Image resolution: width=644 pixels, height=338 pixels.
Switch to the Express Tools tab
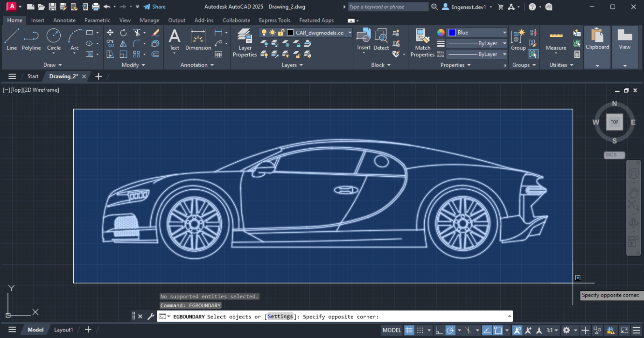click(x=274, y=21)
